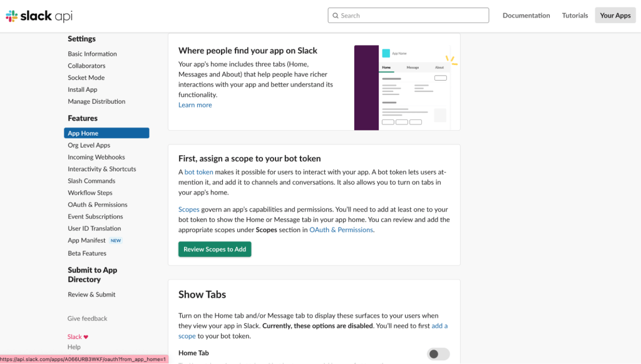Open the bot token link
Image resolution: width=641 pixels, height=364 pixels.
pyautogui.click(x=198, y=172)
